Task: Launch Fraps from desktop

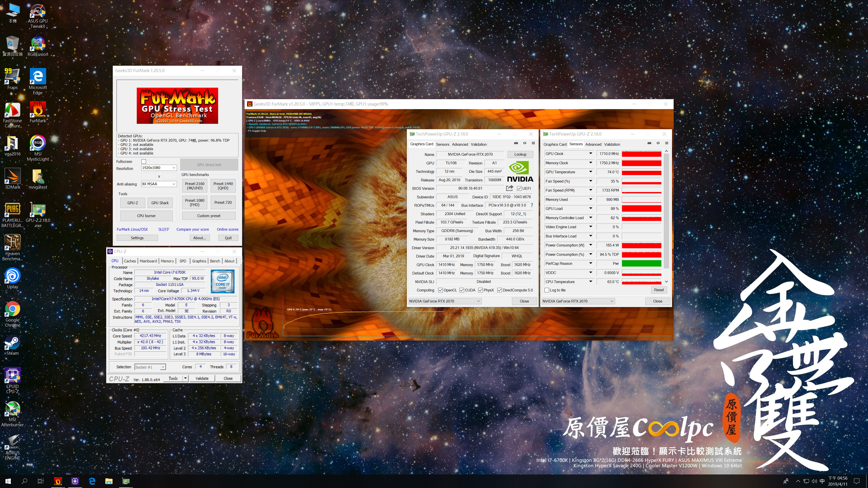Action: tap(12, 79)
